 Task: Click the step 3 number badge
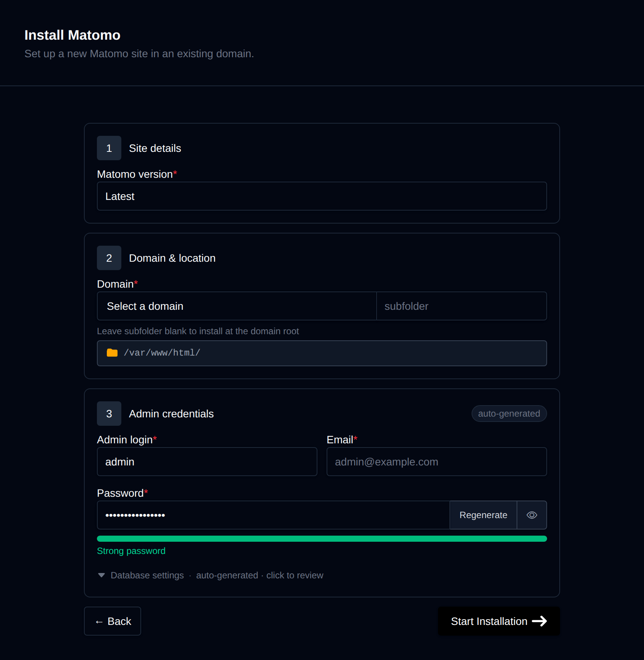(x=109, y=414)
